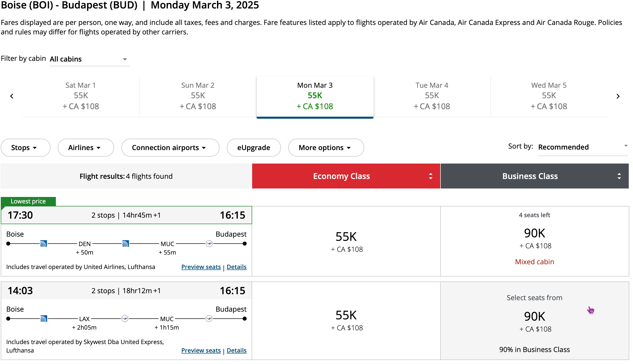This screenshot has width=633, height=364.
Task: Select the Tue Mar 4 date tab
Action: [432, 96]
